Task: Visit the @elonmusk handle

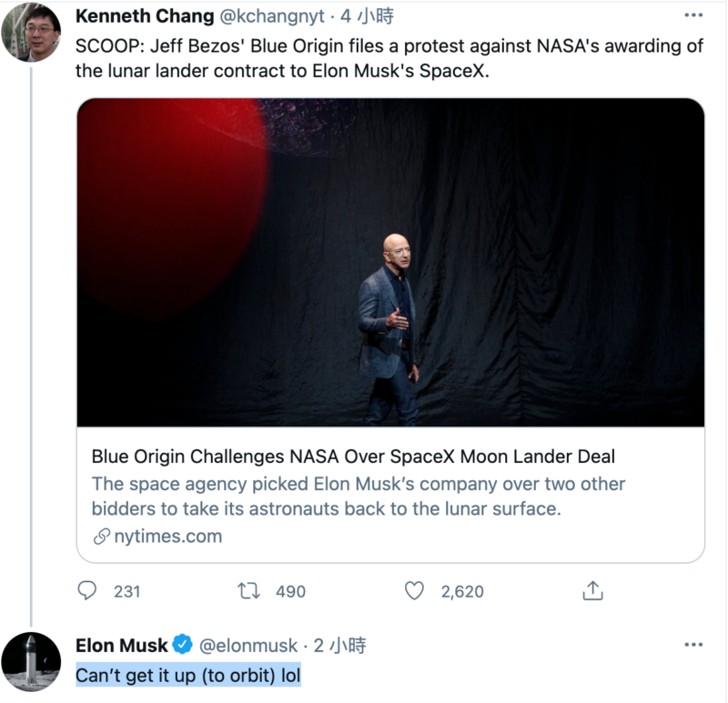Action: click(x=248, y=646)
